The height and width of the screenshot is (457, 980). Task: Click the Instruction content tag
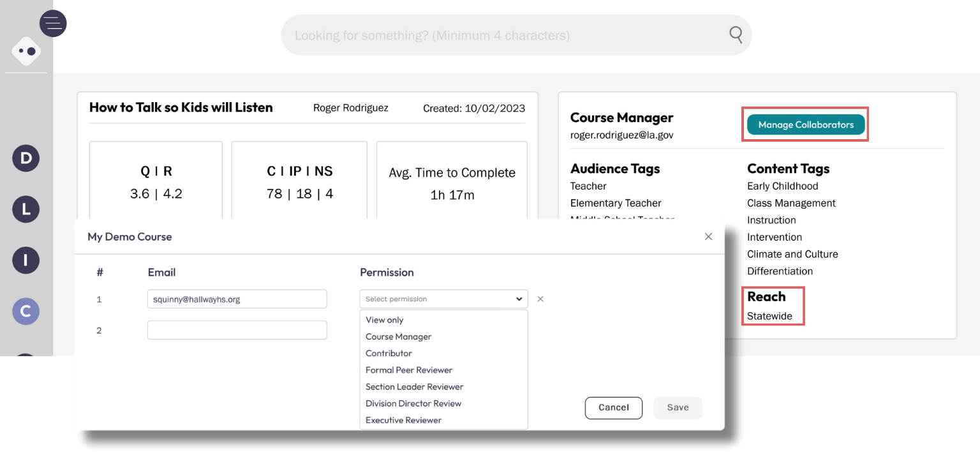tap(771, 220)
